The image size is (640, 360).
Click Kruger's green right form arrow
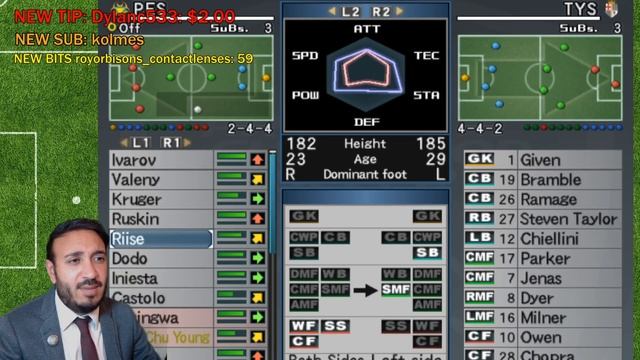(258, 199)
